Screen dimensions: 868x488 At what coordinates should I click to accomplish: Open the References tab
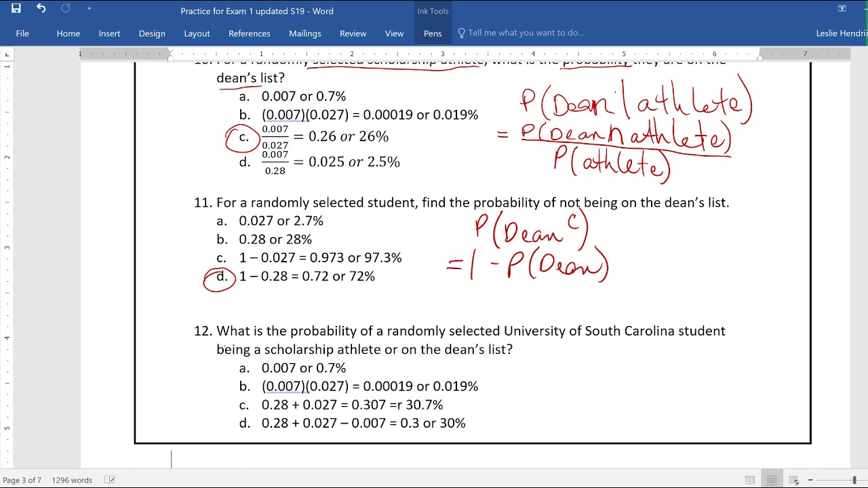coord(250,33)
